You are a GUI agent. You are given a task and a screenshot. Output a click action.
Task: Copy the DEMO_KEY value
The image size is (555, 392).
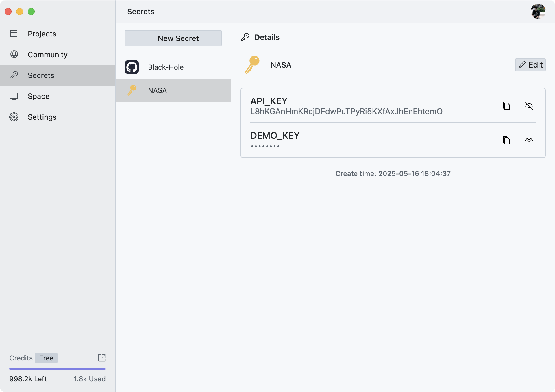pyautogui.click(x=506, y=140)
